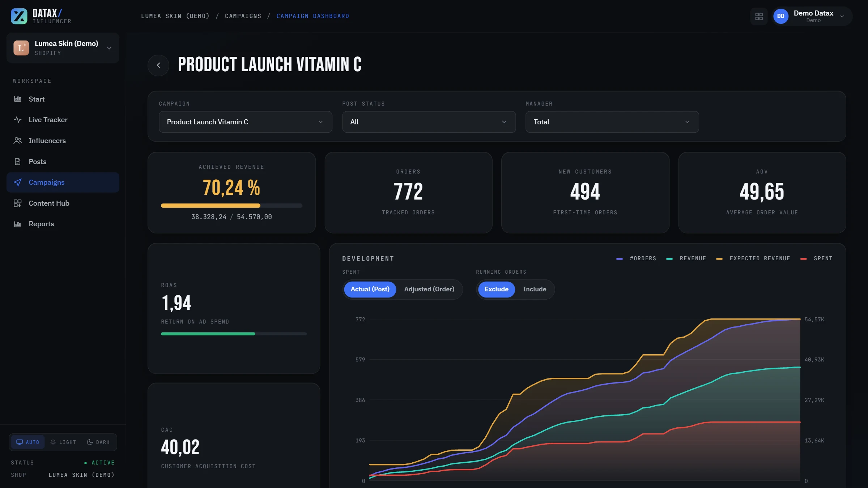Image resolution: width=868 pixels, height=488 pixels.
Task: Click the DD user avatar
Action: click(781, 16)
